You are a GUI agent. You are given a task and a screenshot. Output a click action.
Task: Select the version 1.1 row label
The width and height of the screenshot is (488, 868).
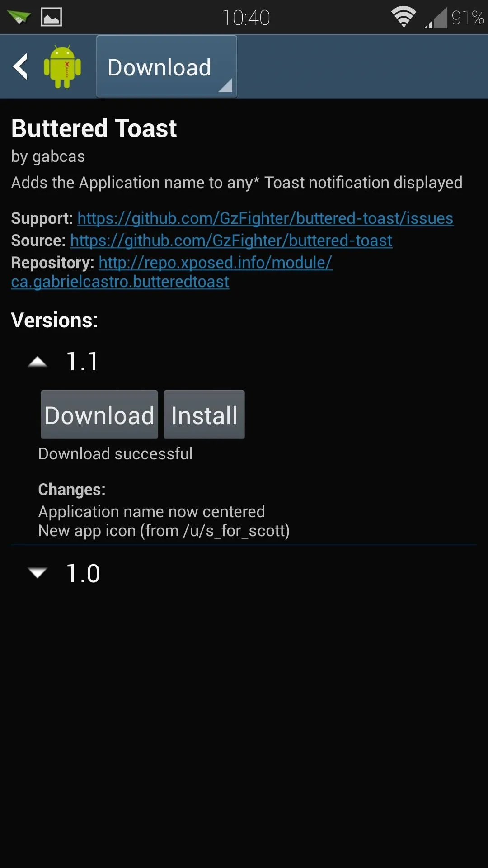click(x=82, y=362)
